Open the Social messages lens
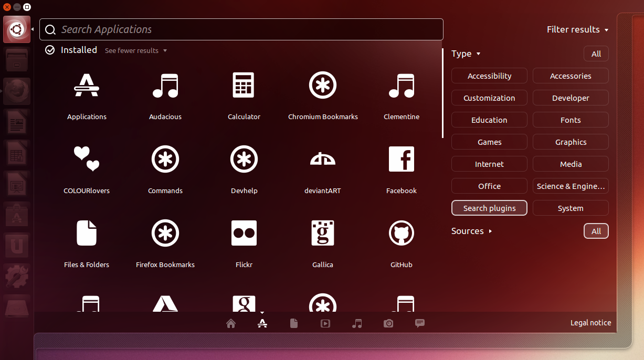The image size is (644, 360). (419, 323)
